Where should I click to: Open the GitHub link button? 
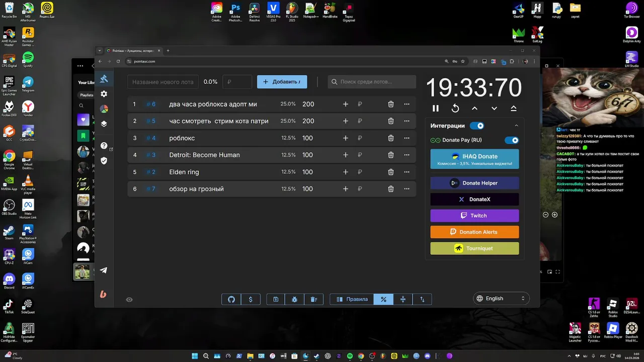coord(231,299)
